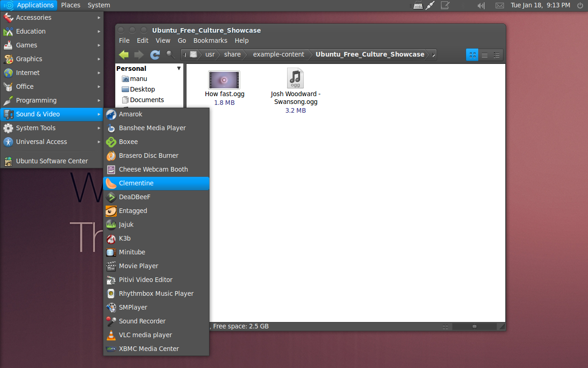The width and height of the screenshot is (588, 368).
Task: Open the Bookmarks menu
Action: pos(210,40)
